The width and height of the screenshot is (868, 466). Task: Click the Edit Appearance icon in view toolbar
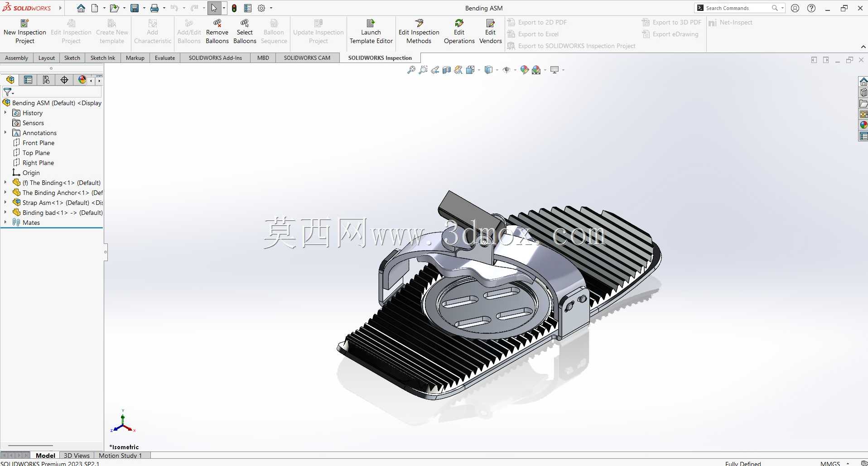(525, 70)
